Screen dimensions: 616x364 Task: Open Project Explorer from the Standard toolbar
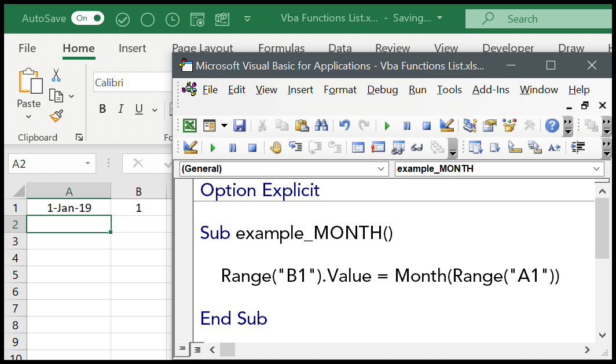point(470,126)
